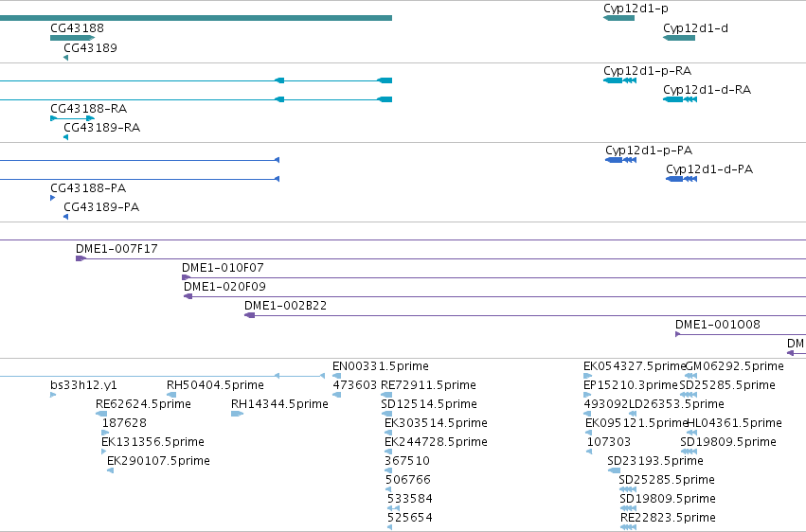806x532 pixels.
Task: Select the SD23193.5prime EST glyph
Action: pos(615,470)
